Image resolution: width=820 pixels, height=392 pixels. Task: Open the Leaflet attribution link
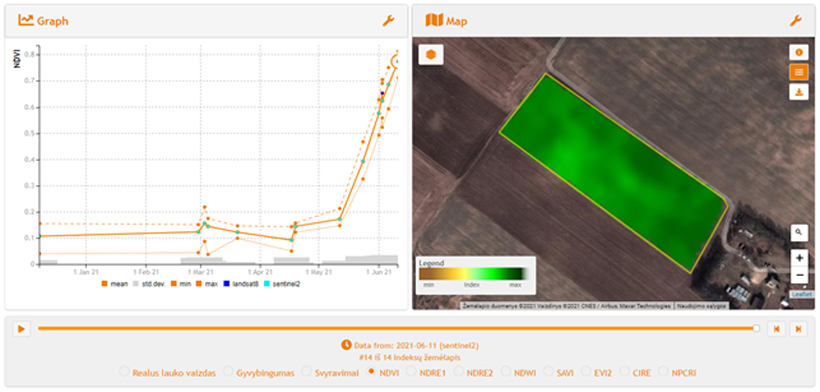coord(803,295)
